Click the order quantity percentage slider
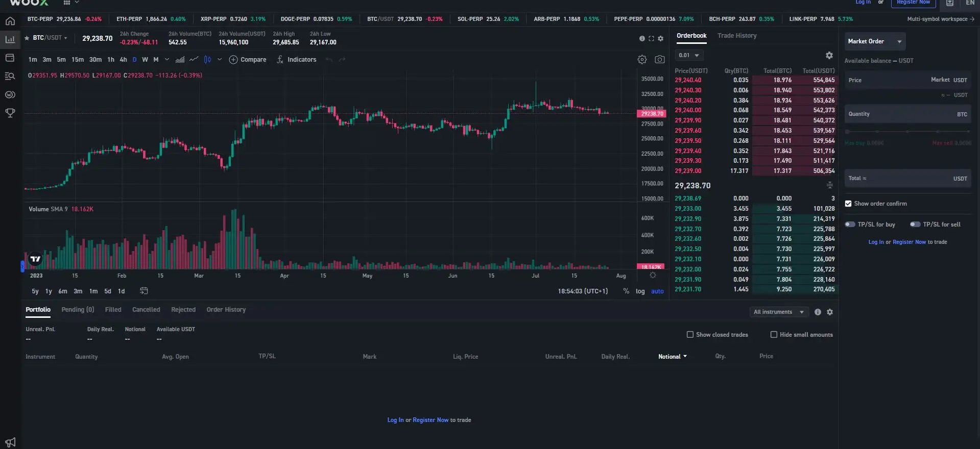 point(907,132)
